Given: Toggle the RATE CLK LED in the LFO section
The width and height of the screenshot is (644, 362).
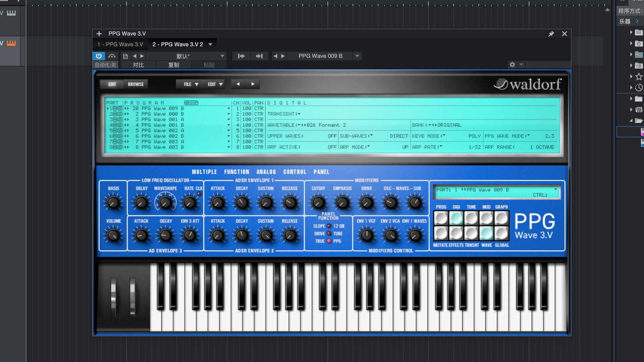Looking at the screenshot, I should 199,194.
